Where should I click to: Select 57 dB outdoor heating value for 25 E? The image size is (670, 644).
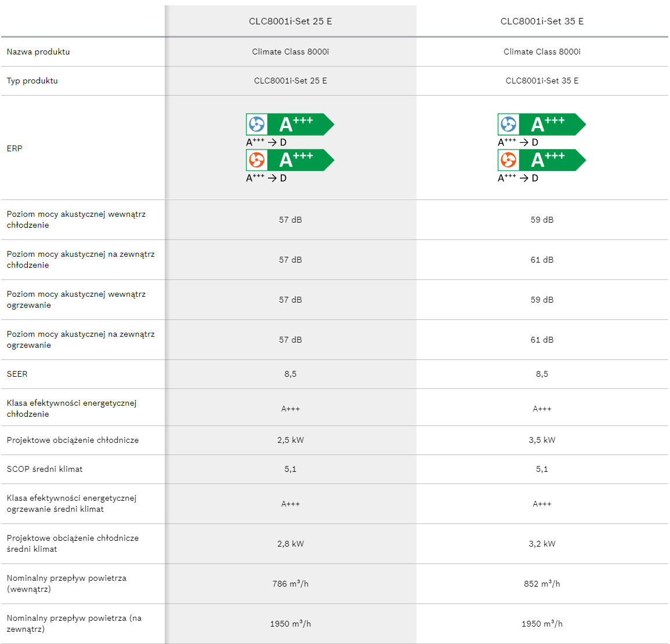291,340
